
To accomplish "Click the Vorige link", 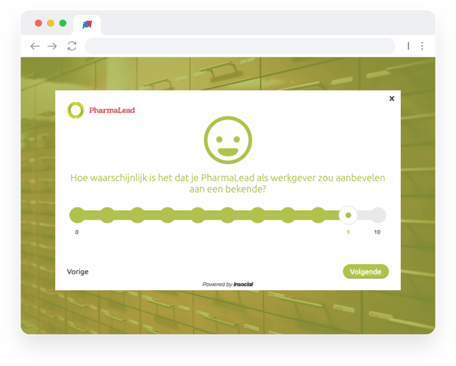I will coord(78,272).
